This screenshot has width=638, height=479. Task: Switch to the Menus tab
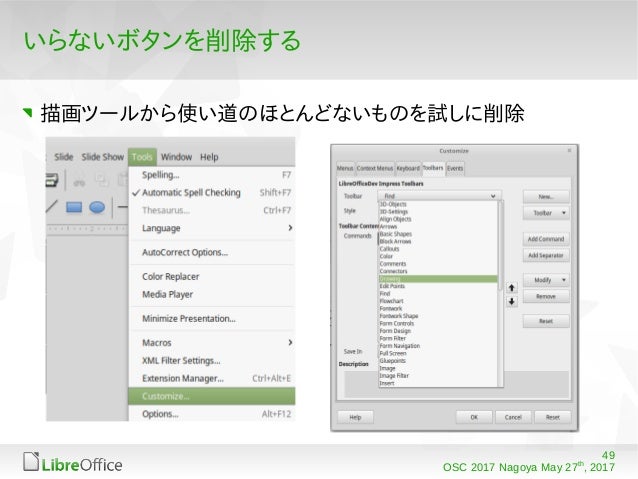pos(345,168)
